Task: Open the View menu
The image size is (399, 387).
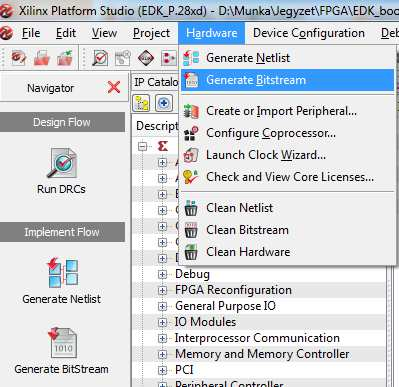Action: pyautogui.click(x=104, y=33)
